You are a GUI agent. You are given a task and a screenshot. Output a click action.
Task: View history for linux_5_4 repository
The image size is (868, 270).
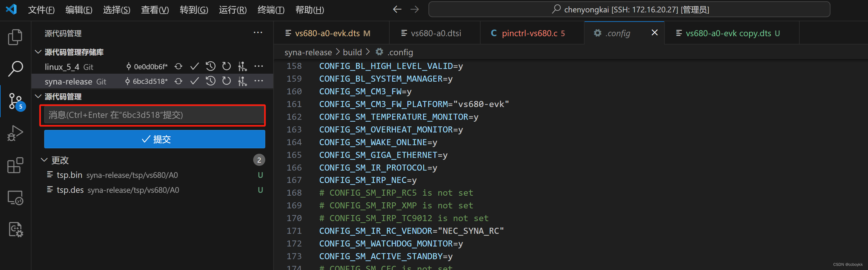pos(211,66)
